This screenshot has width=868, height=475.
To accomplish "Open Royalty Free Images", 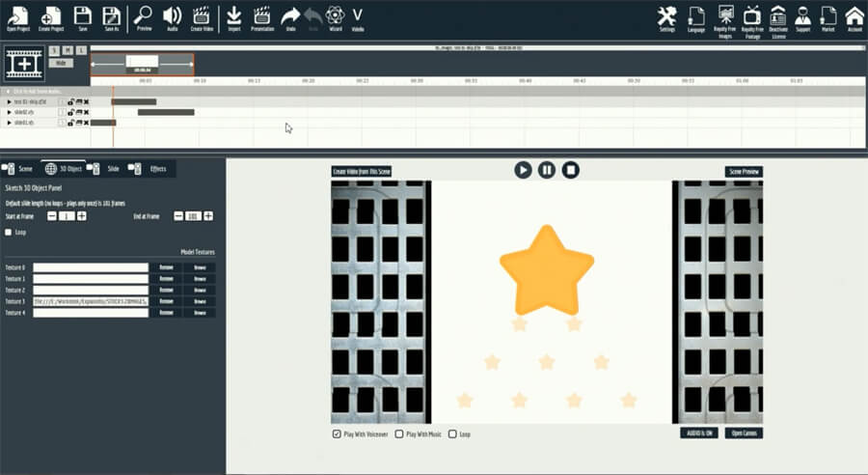I will (725, 21).
